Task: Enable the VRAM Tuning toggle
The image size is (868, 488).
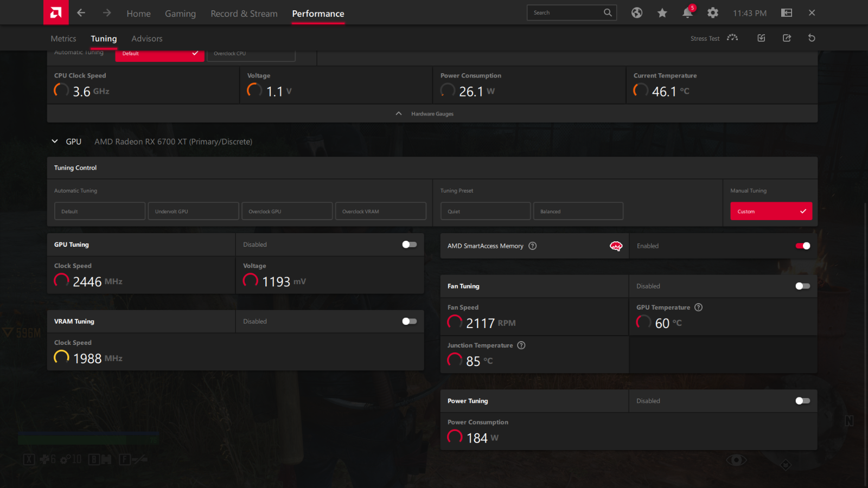Action: (x=410, y=322)
